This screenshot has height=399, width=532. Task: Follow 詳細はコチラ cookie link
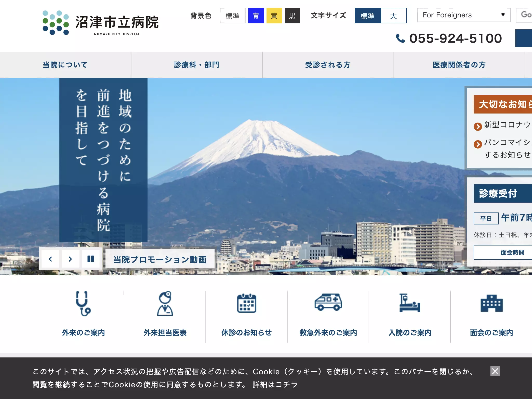[275, 384]
